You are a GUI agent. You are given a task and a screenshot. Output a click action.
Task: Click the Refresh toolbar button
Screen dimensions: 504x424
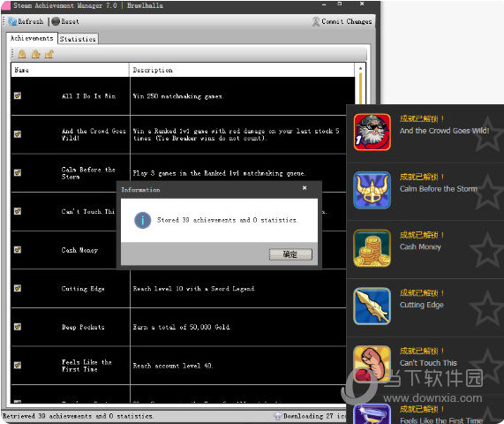click(x=26, y=21)
